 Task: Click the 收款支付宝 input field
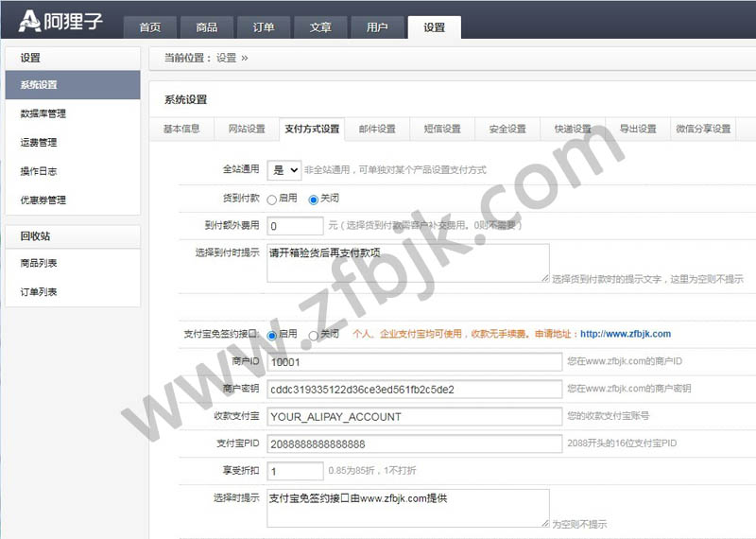415,416
